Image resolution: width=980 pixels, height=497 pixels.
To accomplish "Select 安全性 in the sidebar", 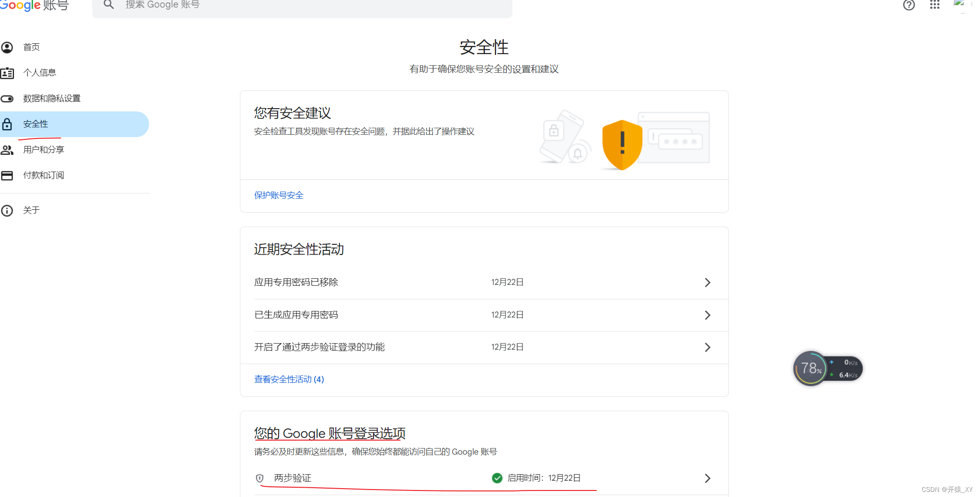I will click(75, 124).
